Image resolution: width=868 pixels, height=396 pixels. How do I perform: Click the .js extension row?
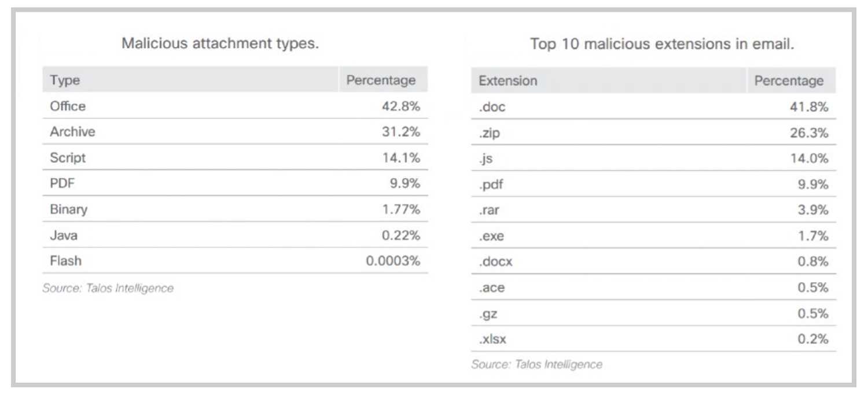coord(653,158)
